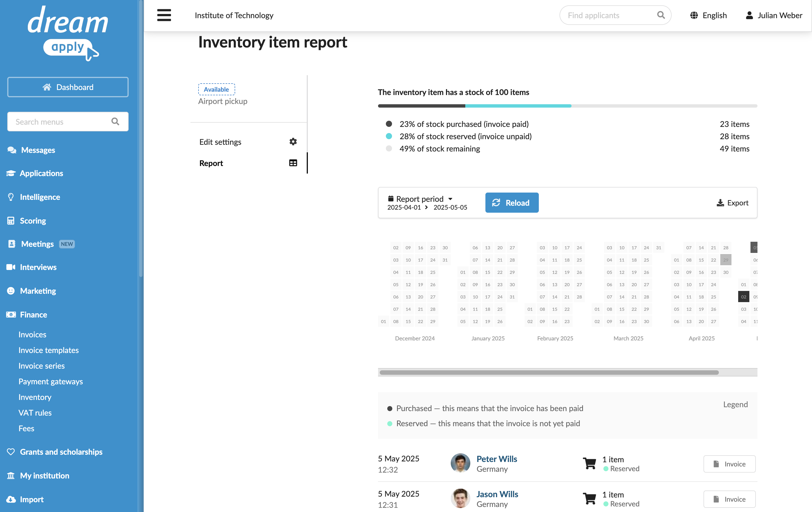Click the "Airport pickup" item name
Viewport: 812px width, 512px height.
[x=223, y=101]
